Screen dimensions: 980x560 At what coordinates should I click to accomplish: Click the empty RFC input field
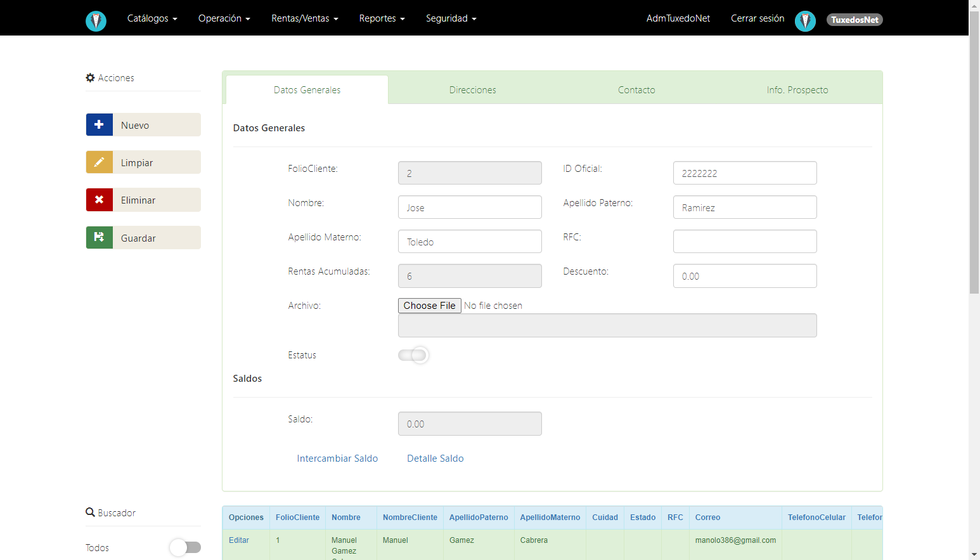pyautogui.click(x=745, y=242)
